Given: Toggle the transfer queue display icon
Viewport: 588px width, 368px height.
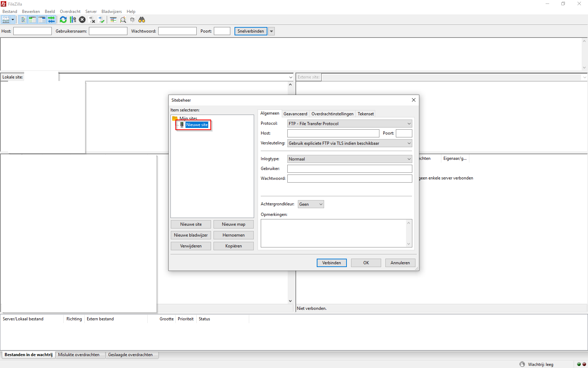Looking at the screenshot, I should coord(51,20).
